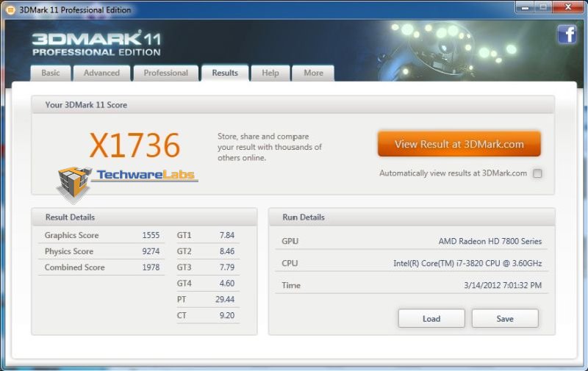The width and height of the screenshot is (588, 371).
Task: Click View Result at 3DMark.com button
Action: pyautogui.click(x=459, y=144)
